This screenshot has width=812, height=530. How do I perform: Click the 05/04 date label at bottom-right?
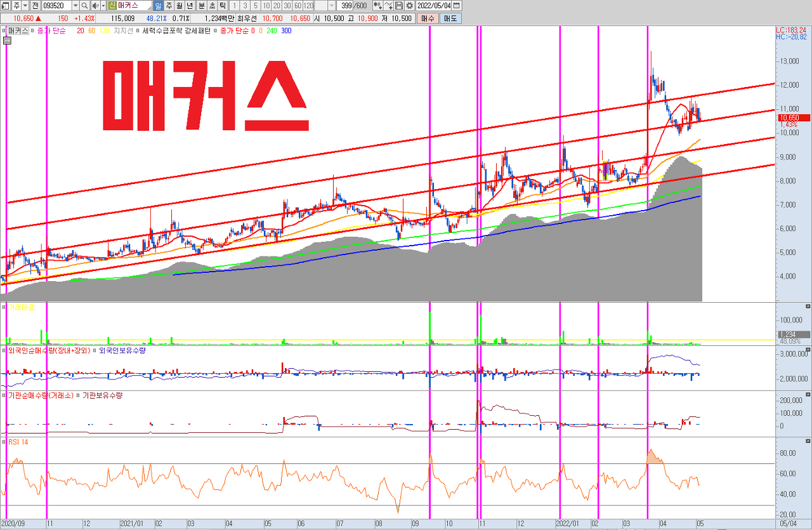tap(787, 524)
